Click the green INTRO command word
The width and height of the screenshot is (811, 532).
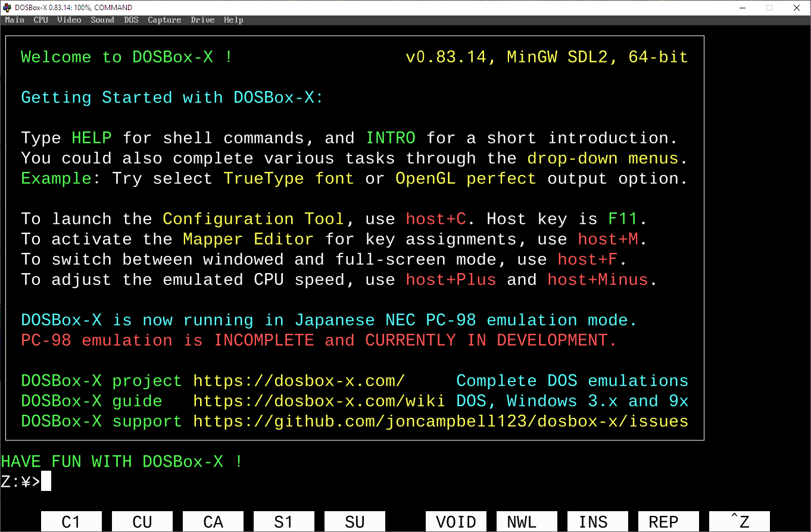click(391, 138)
